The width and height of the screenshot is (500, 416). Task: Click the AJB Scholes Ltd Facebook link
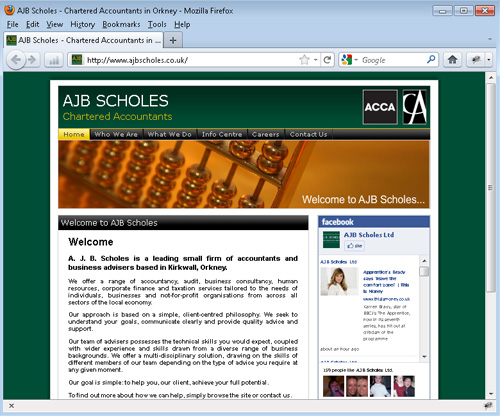[x=369, y=235]
